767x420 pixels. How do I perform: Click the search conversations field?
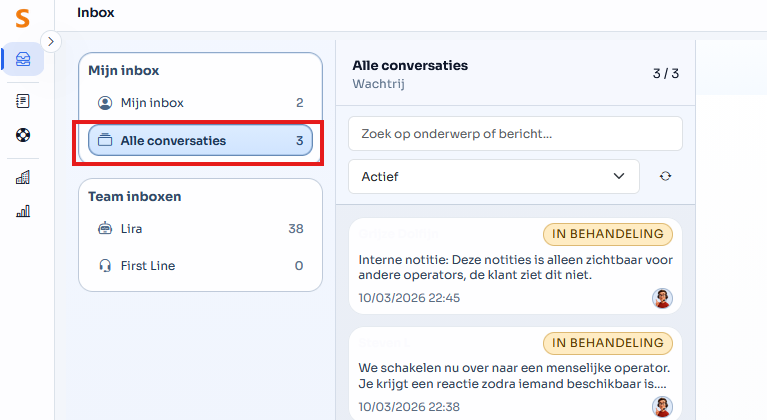(515, 133)
